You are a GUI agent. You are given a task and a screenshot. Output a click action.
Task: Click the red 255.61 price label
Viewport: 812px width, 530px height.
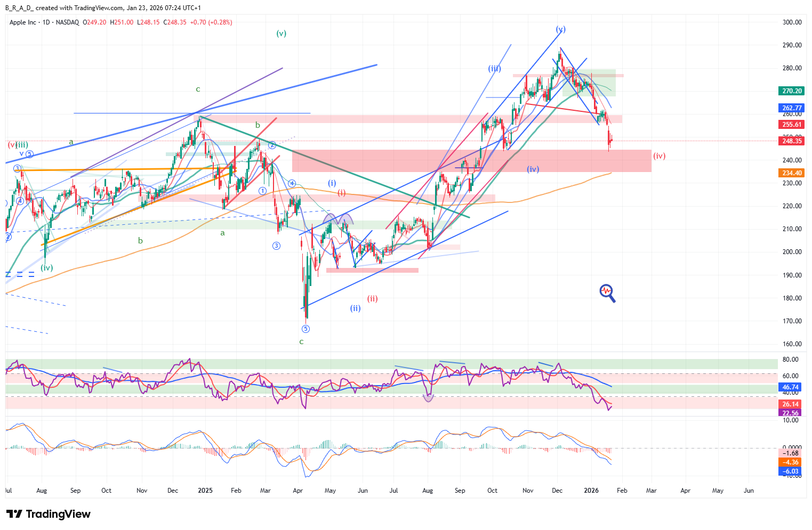pyautogui.click(x=792, y=125)
